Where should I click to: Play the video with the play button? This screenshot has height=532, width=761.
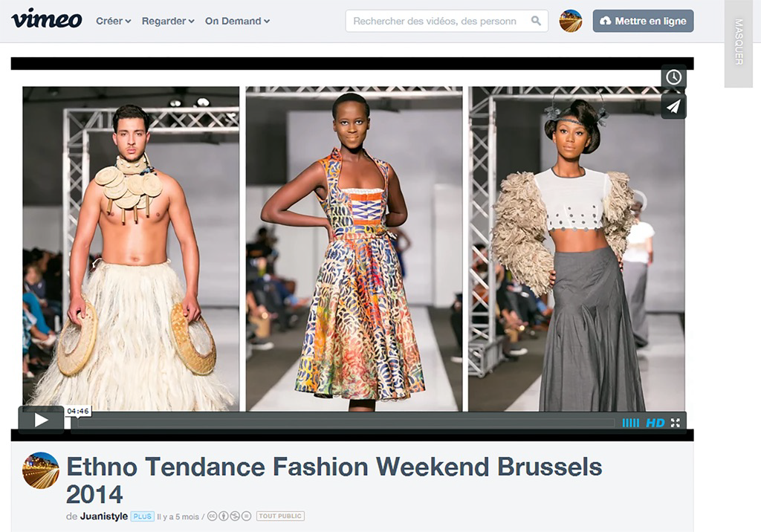click(x=42, y=420)
